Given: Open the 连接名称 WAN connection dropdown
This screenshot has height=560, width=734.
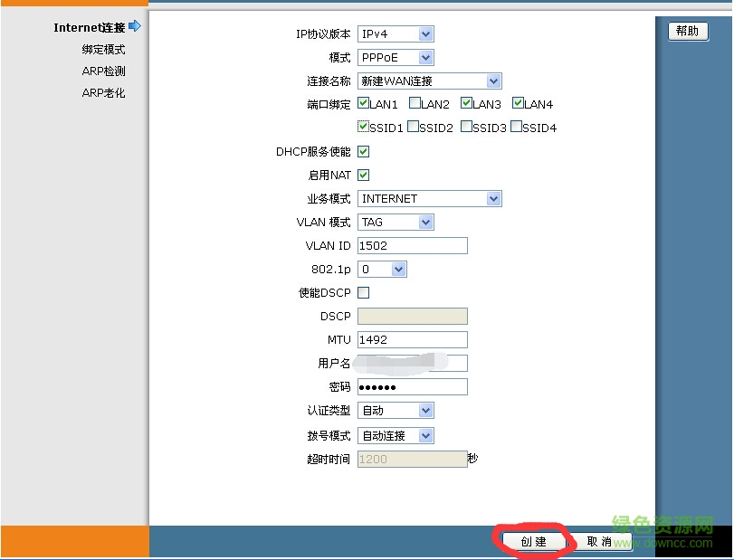Looking at the screenshot, I should tap(494, 81).
